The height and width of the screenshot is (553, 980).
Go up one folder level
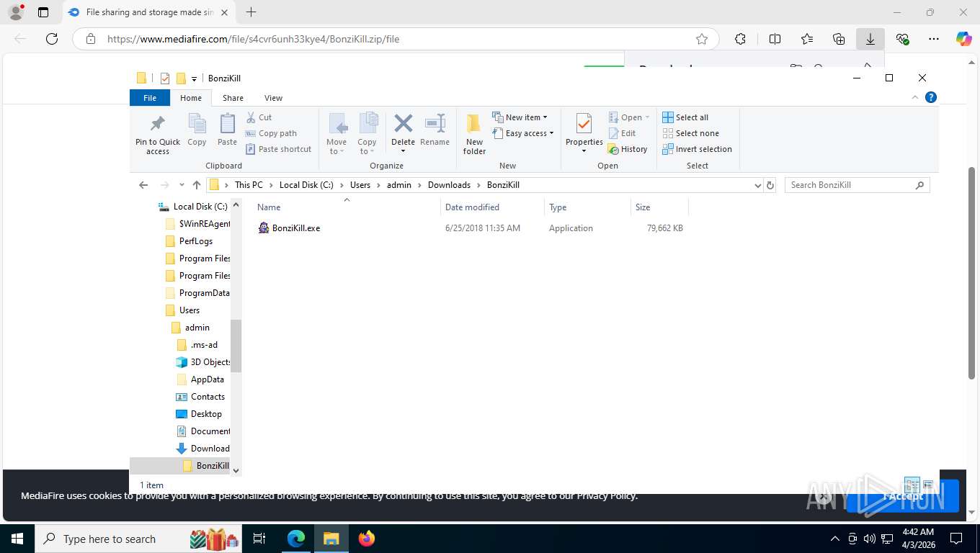197,185
